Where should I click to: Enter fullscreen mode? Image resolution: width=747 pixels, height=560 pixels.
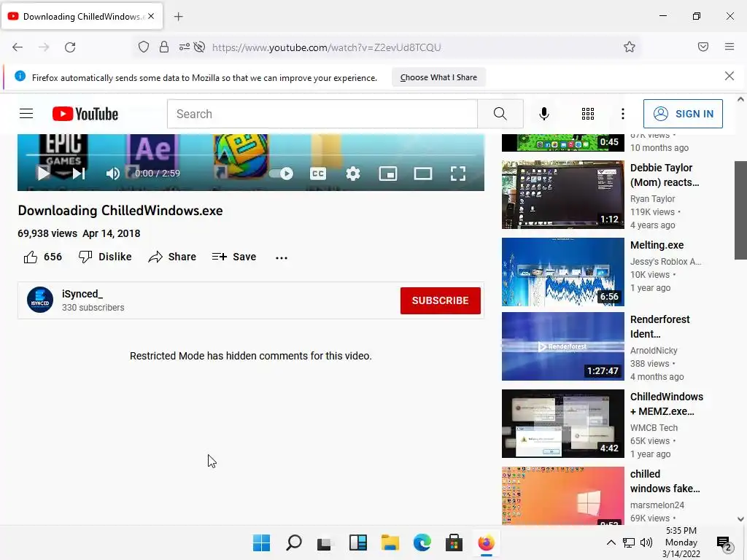coord(458,174)
